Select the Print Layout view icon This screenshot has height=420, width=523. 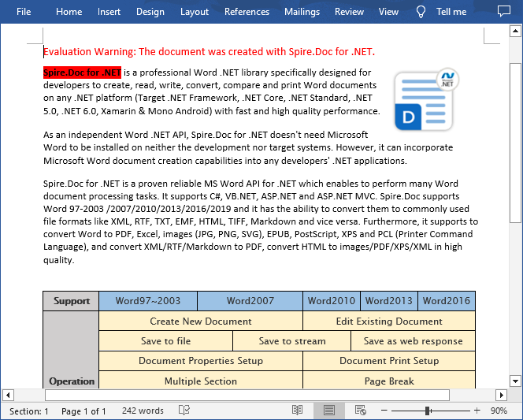pyautogui.click(x=329, y=411)
